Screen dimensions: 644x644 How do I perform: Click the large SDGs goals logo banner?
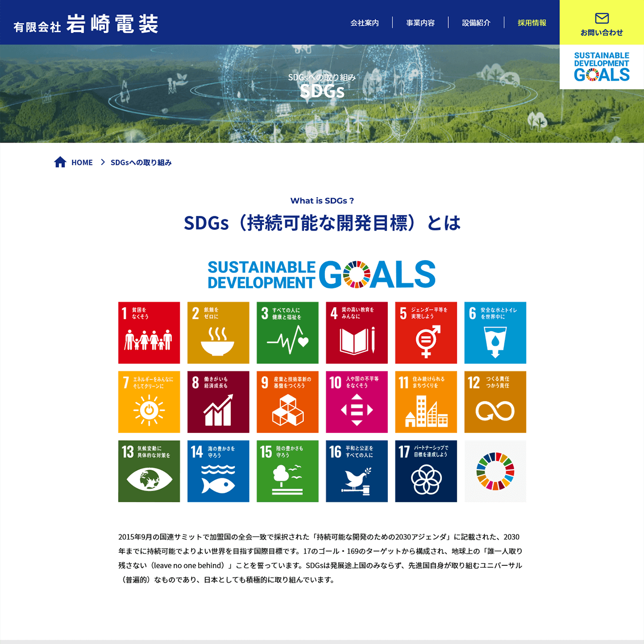point(322,274)
